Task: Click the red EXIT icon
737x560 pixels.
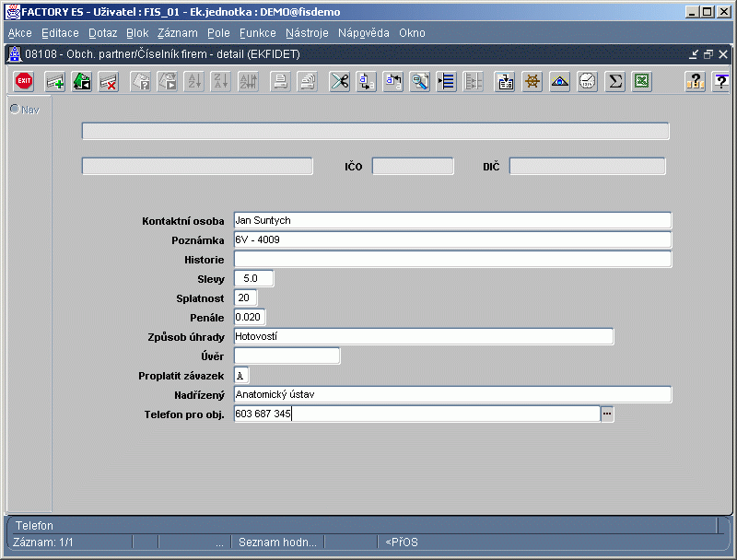Action: pyautogui.click(x=24, y=81)
